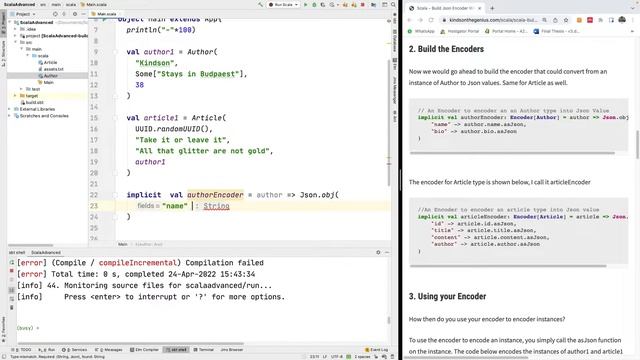Open Portal Home bookmark
This screenshot has height=360, width=640.
506,31
